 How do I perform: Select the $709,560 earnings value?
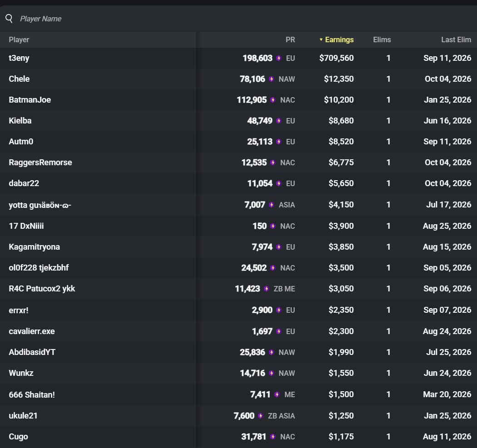coord(337,58)
